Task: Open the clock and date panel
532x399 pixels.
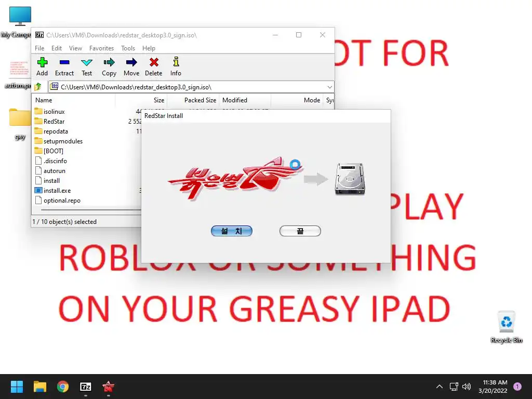Action: click(x=493, y=387)
